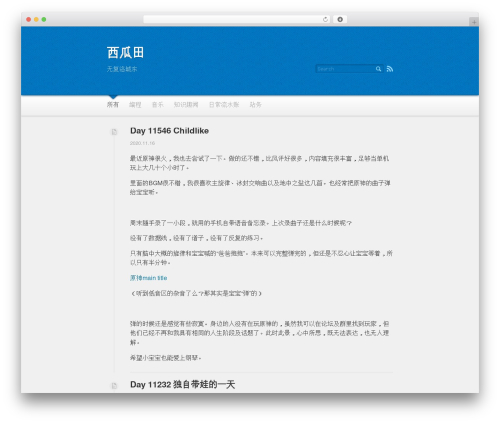Close the window with red button

[x=29, y=19]
